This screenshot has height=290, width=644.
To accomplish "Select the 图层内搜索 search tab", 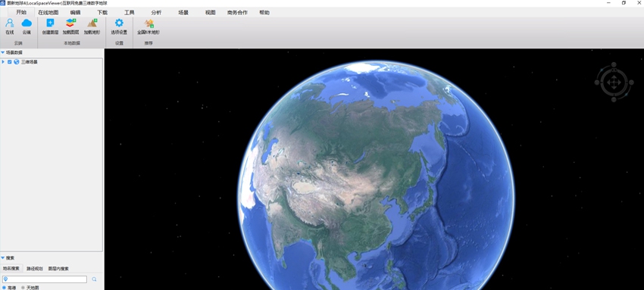I will point(58,269).
